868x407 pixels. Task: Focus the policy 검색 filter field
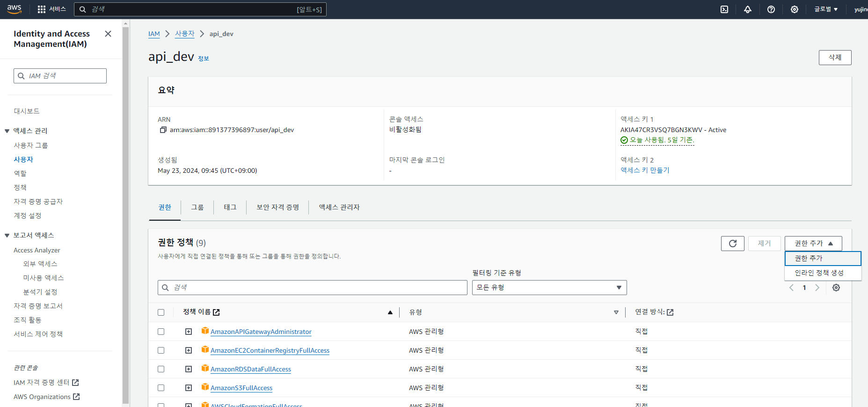pyautogui.click(x=313, y=288)
